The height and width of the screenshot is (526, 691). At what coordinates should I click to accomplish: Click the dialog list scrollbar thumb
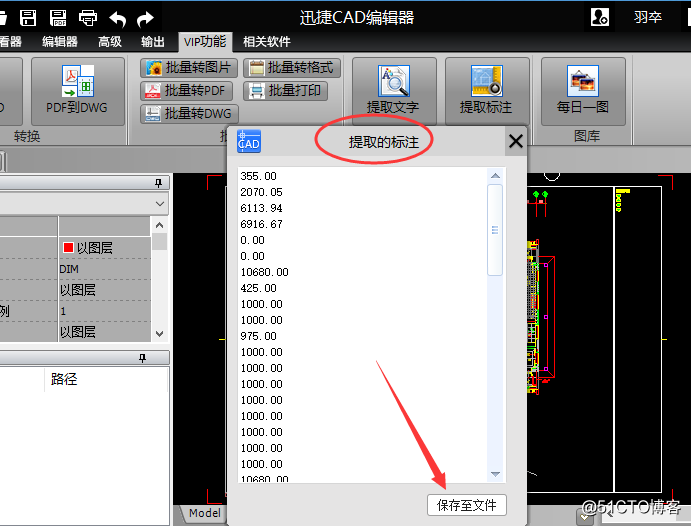click(495, 230)
